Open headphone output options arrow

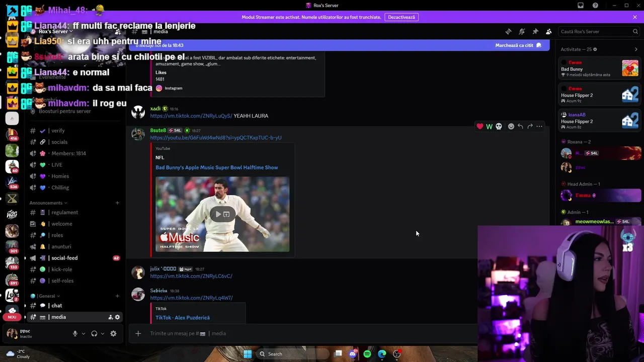point(103,333)
